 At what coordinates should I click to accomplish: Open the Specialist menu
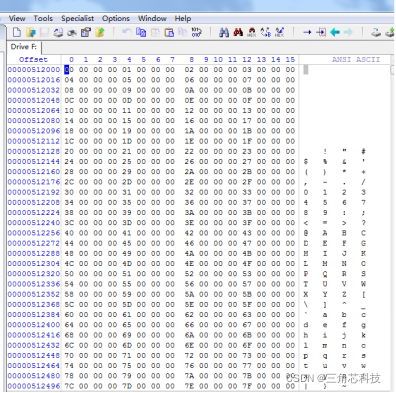[77, 19]
